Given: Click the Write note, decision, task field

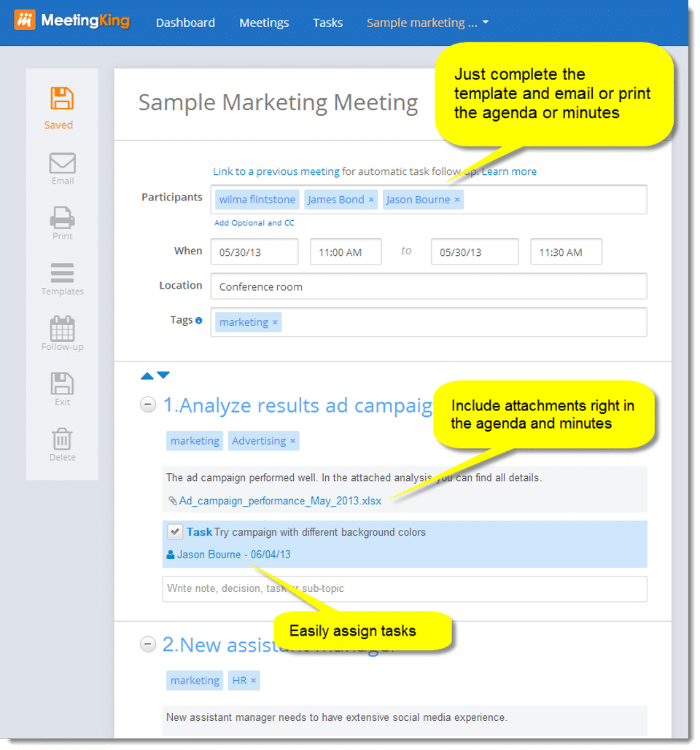Looking at the screenshot, I should tap(405, 589).
